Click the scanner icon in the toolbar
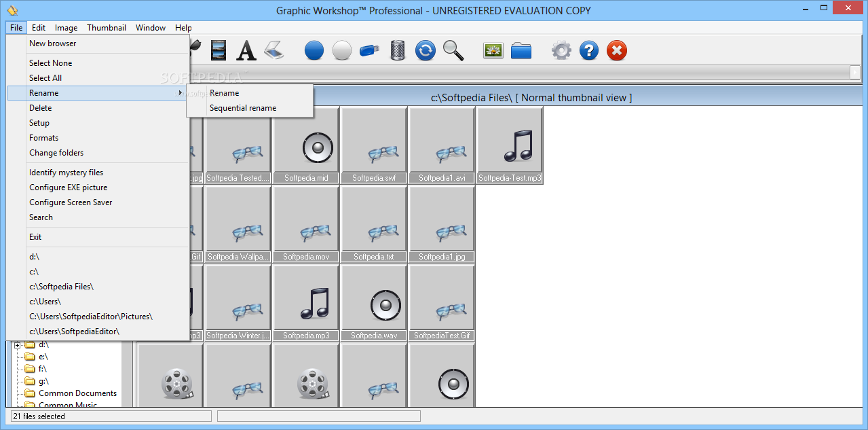 [x=273, y=50]
